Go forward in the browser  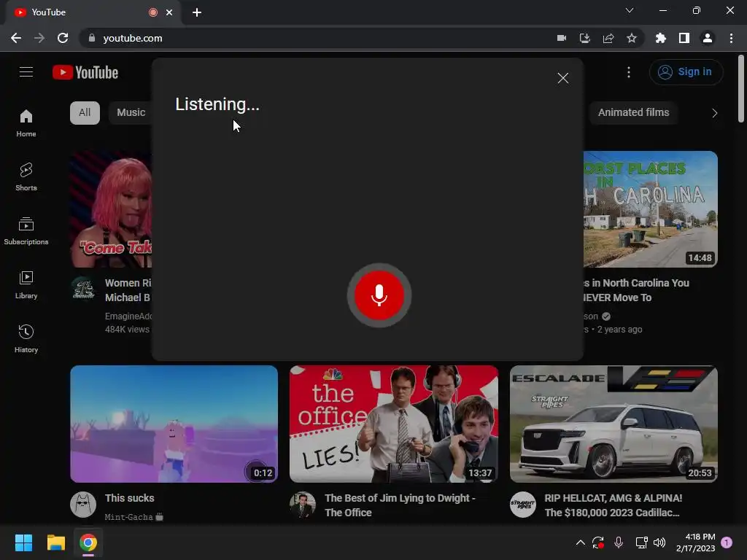[x=39, y=38]
